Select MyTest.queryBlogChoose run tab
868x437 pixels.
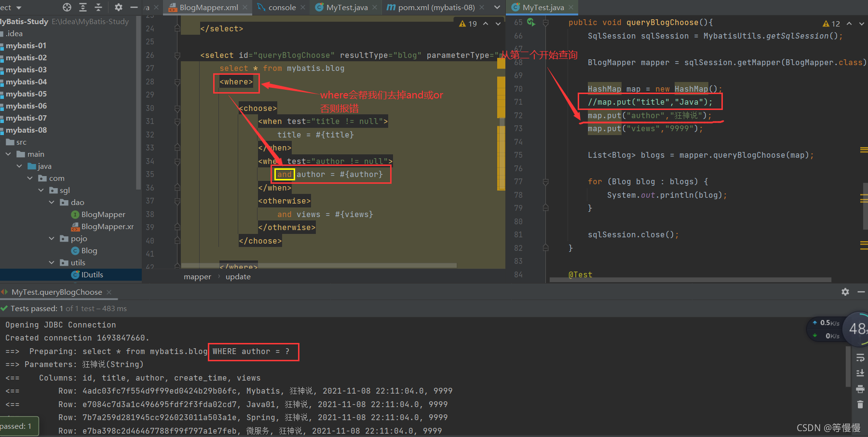pyautogui.click(x=56, y=292)
